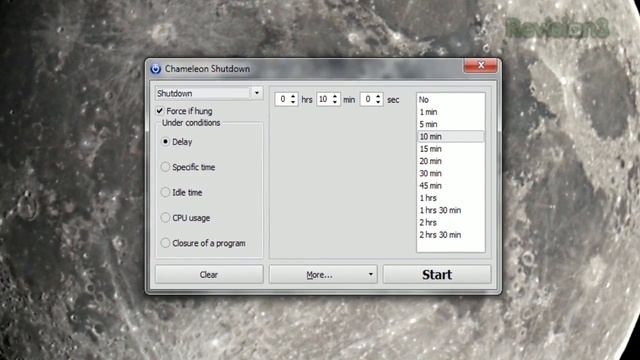
Task: Select the Delay radio button
Action: (x=165, y=142)
